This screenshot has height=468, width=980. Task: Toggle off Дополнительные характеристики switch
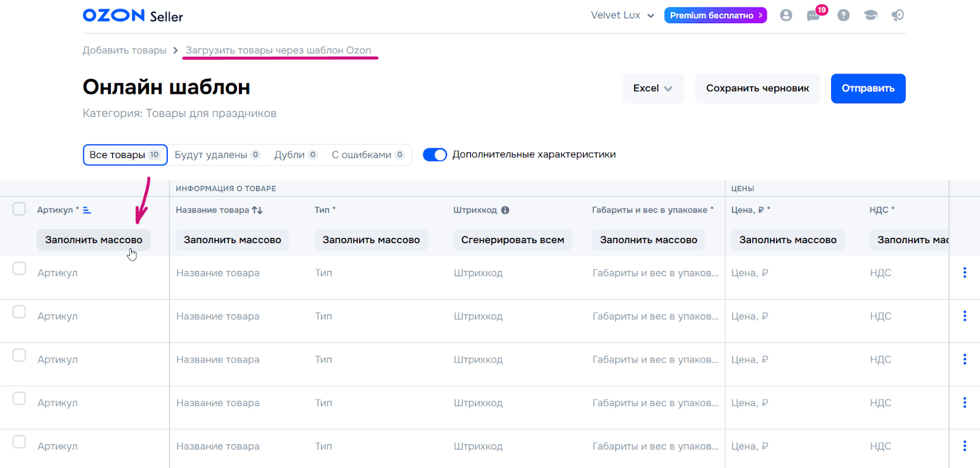[x=435, y=155]
